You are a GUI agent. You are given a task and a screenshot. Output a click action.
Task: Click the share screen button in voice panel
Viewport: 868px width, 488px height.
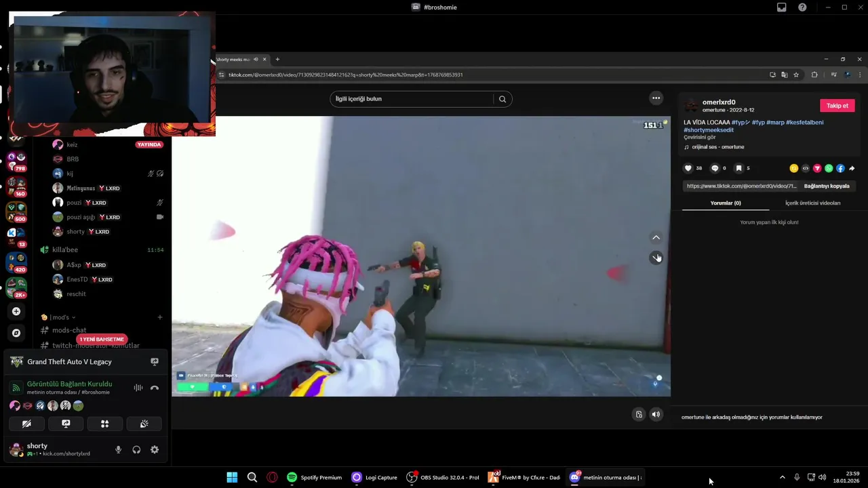pyautogui.click(x=66, y=424)
